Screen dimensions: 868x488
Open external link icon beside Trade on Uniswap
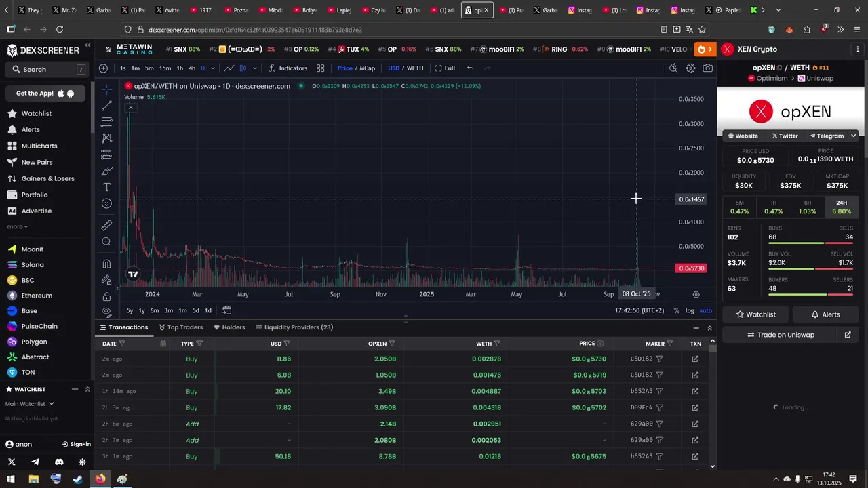[848, 335]
